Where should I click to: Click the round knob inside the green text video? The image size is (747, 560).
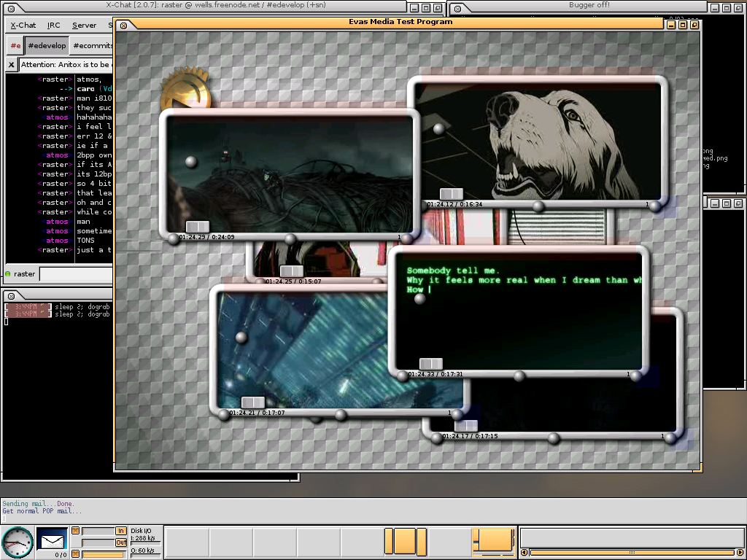click(419, 299)
